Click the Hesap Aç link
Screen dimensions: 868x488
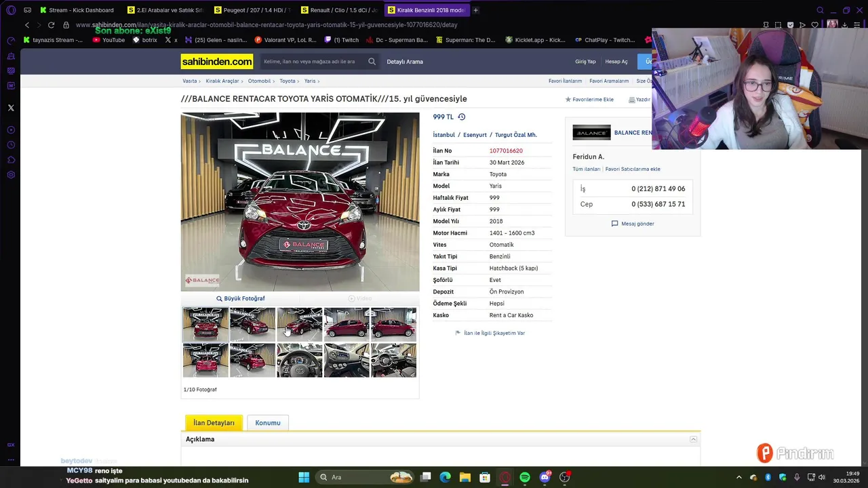(616, 62)
